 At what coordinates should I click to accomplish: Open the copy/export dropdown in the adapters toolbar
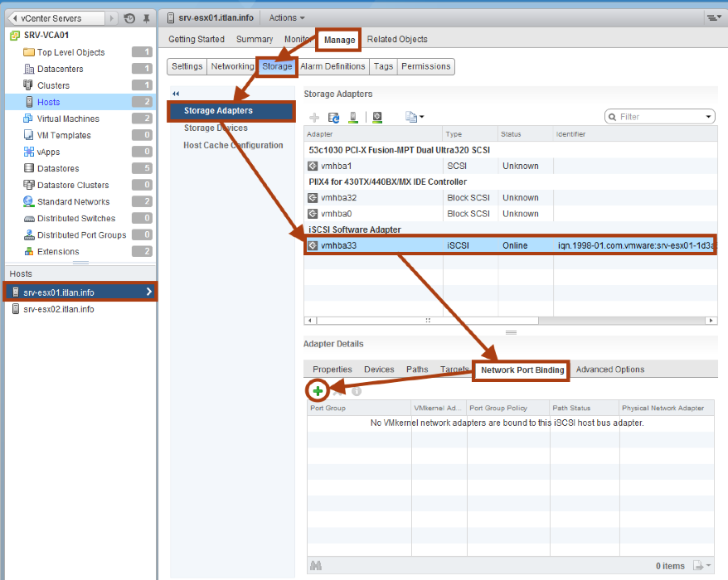click(x=415, y=118)
